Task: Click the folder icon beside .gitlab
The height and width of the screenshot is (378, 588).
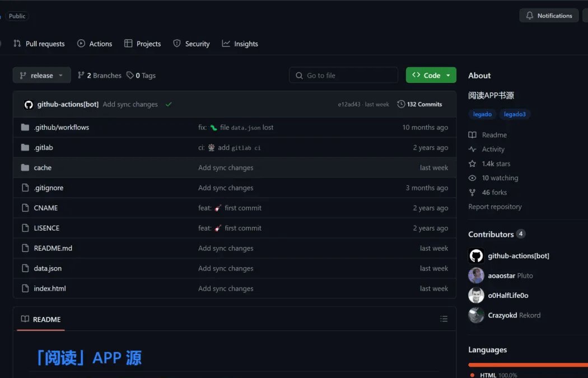Action: click(x=25, y=147)
